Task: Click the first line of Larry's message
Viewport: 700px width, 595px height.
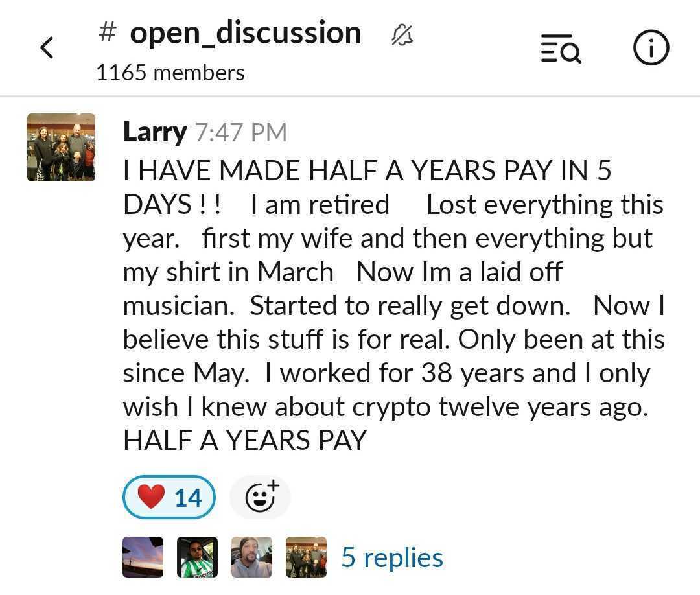Action: 367,170
